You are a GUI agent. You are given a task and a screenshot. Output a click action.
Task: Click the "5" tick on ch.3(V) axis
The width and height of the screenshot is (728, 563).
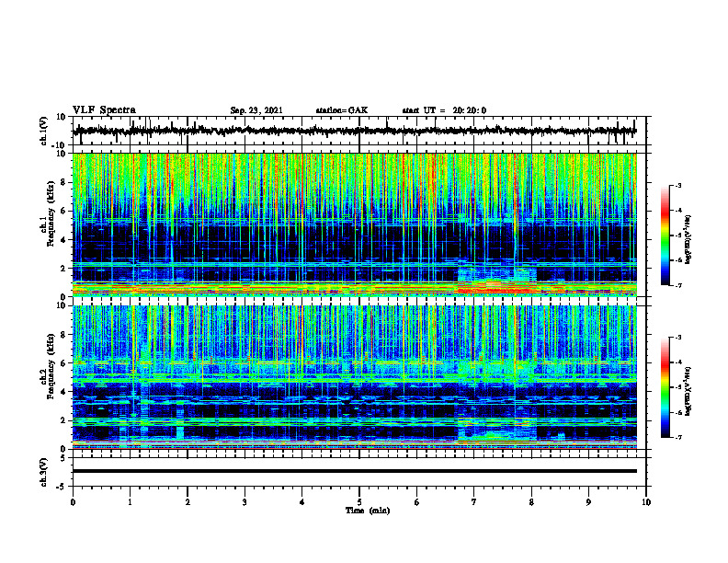coord(64,458)
